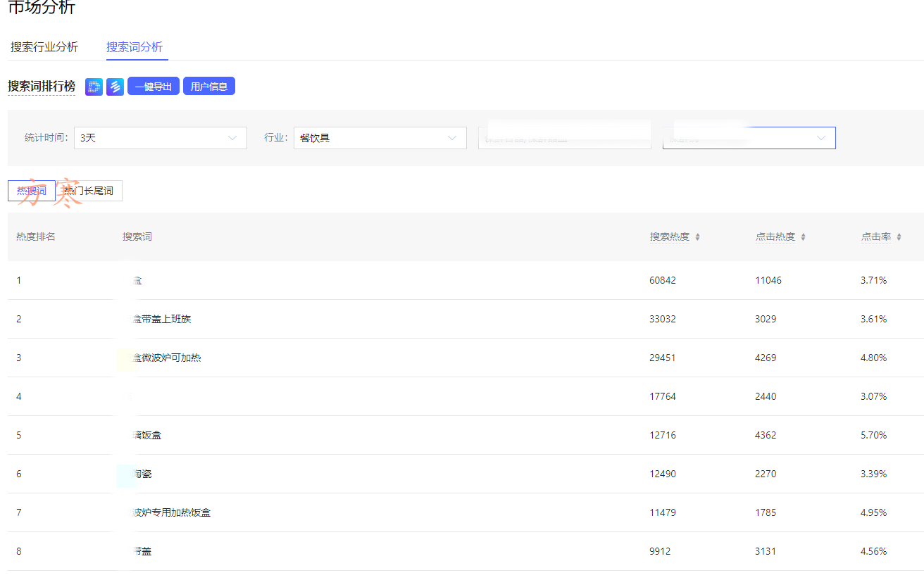Select click heat value 4362
Image resolution: width=924 pixels, height=580 pixels.
pos(766,435)
